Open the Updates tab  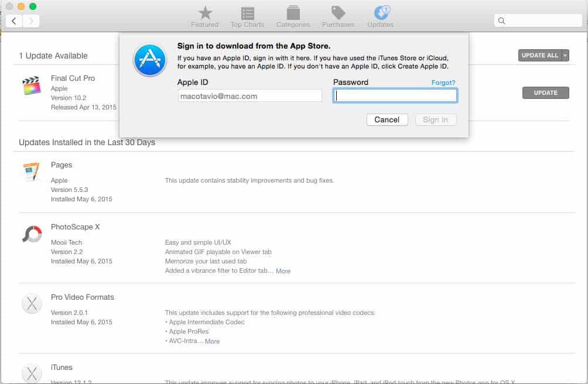[x=381, y=17]
